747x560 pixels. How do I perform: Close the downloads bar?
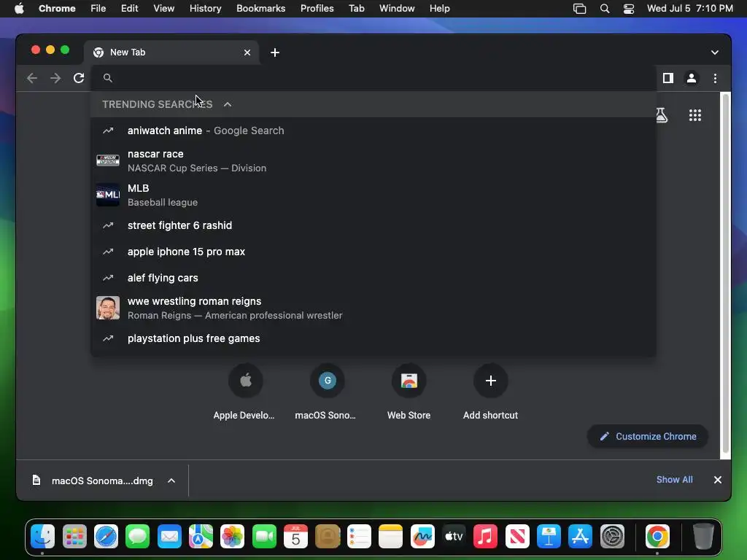pos(718,480)
